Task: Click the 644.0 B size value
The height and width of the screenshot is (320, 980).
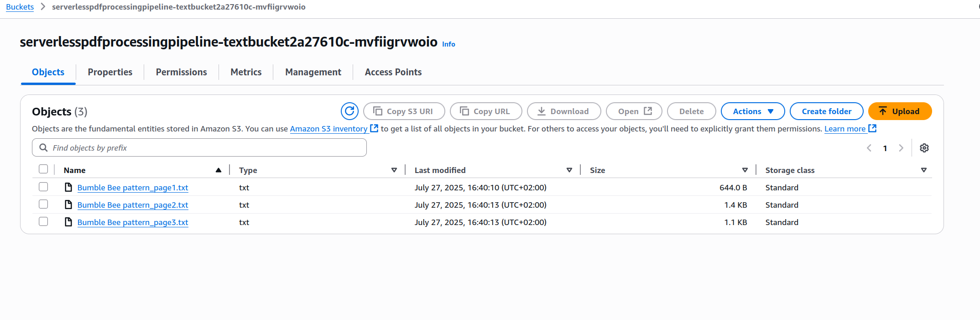Action: (733, 188)
